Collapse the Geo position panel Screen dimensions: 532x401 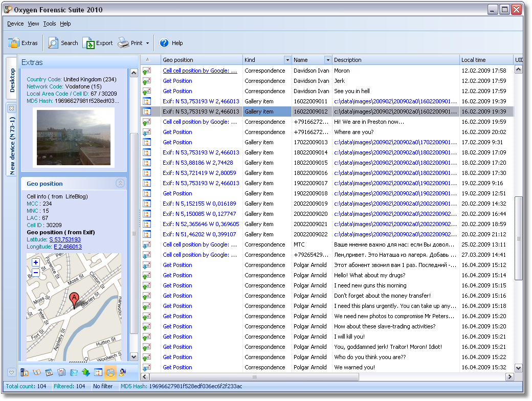(120, 183)
